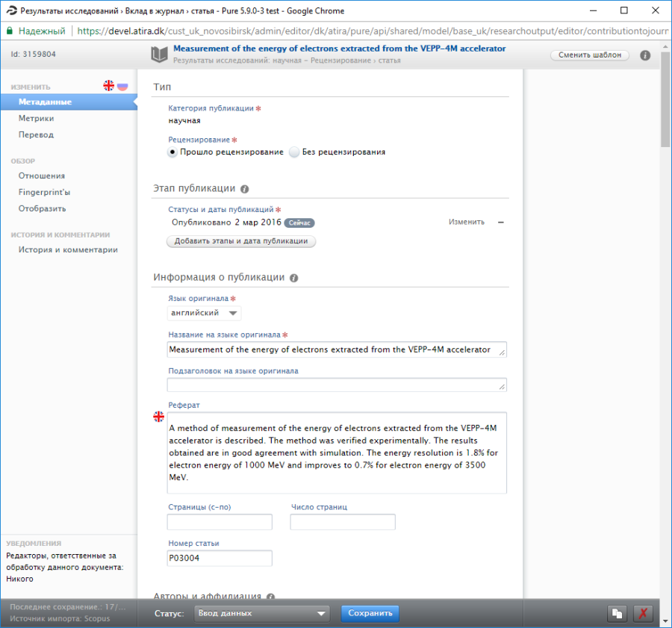This screenshot has height=628, width=672.
Task: Click the scrollbar down arrow
Action: [x=665, y=621]
